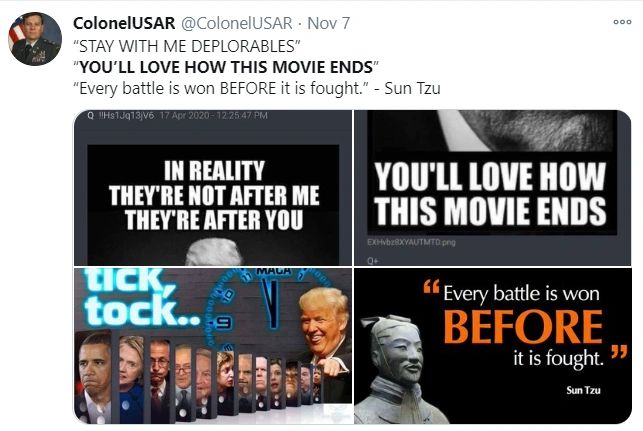
Task: Open the 'You'll love how this movie ends' image
Action: 493,188
